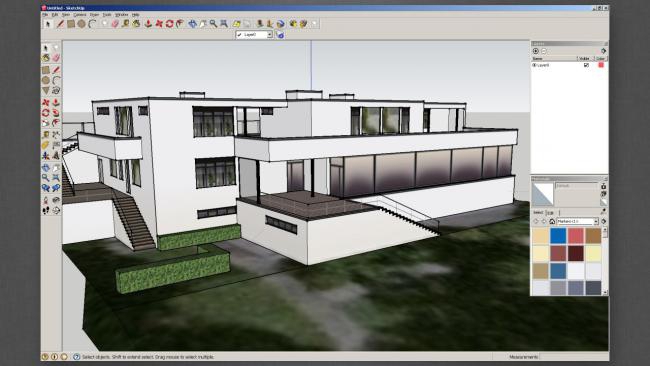Select the Polygon tool in left tool palette
Viewport: 650px width, 366px height.
(46, 90)
